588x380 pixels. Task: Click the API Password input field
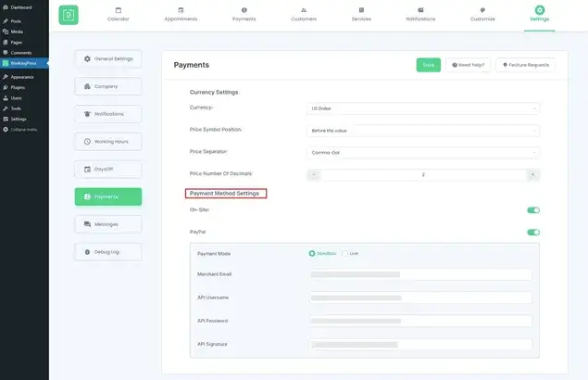pyautogui.click(x=420, y=321)
